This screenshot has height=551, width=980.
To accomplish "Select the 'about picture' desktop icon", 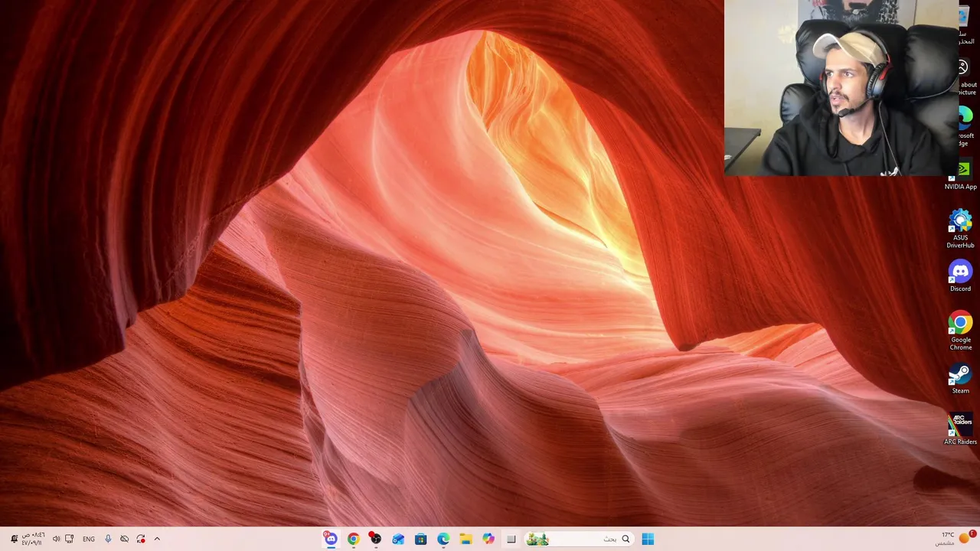I will point(966,77).
